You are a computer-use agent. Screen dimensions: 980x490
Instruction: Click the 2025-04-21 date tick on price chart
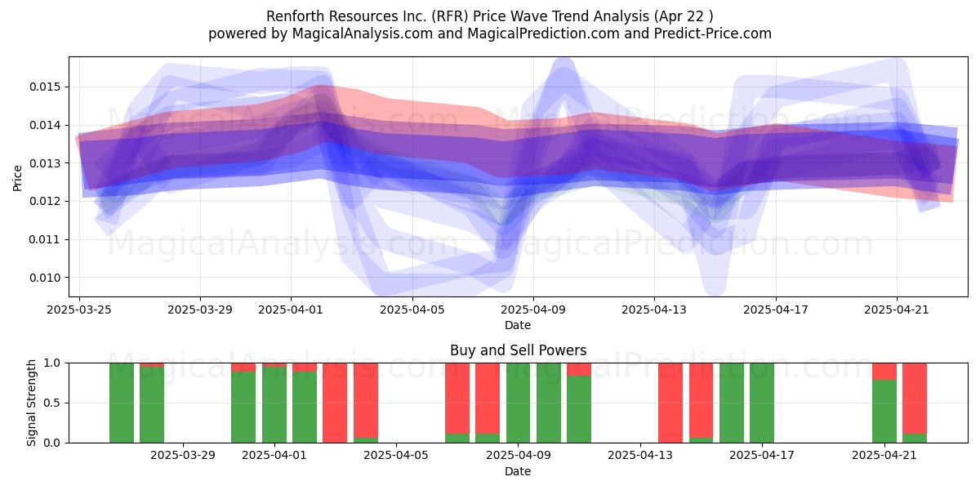tap(897, 310)
